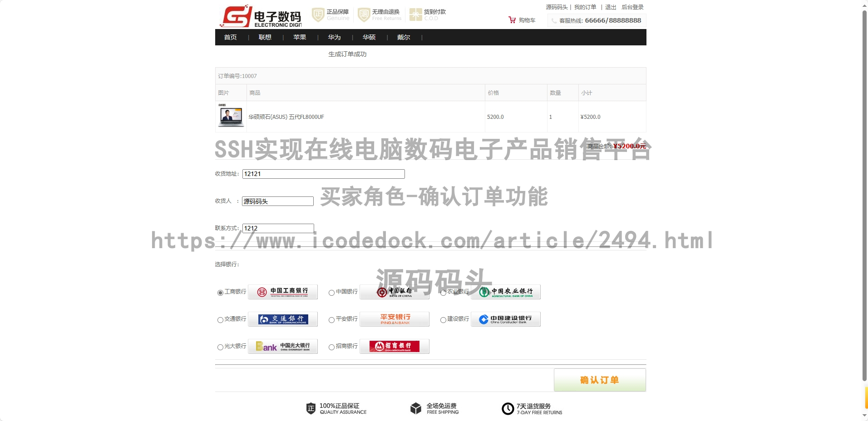Click the 中国建设银行 bank logo
Screen dimensions: 868x421
click(x=506, y=319)
